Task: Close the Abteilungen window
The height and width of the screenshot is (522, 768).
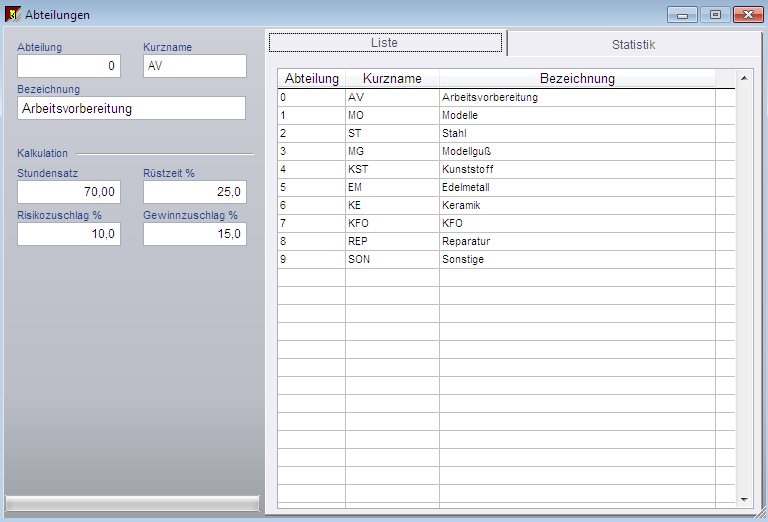Action: [x=748, y=15]
